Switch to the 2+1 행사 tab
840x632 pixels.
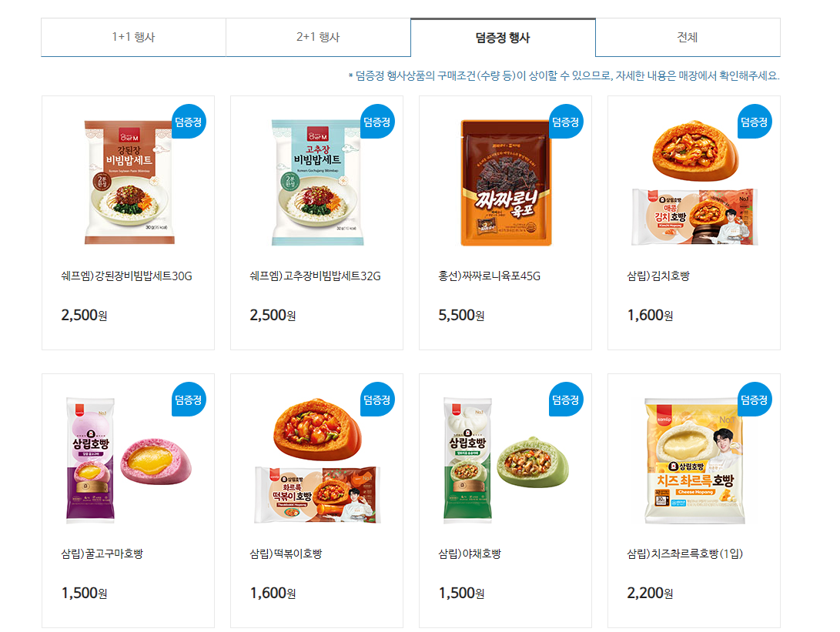click(x=318, y=37)
